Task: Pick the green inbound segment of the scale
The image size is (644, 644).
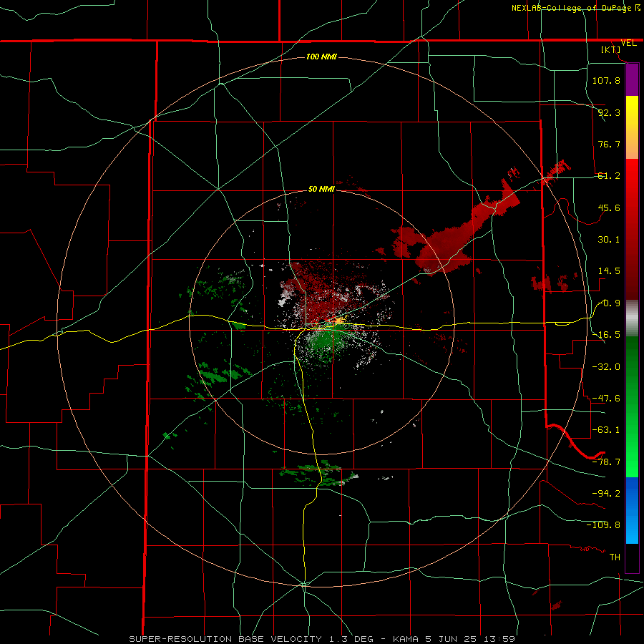Action: pyautogui.click(x=632, y=406)
